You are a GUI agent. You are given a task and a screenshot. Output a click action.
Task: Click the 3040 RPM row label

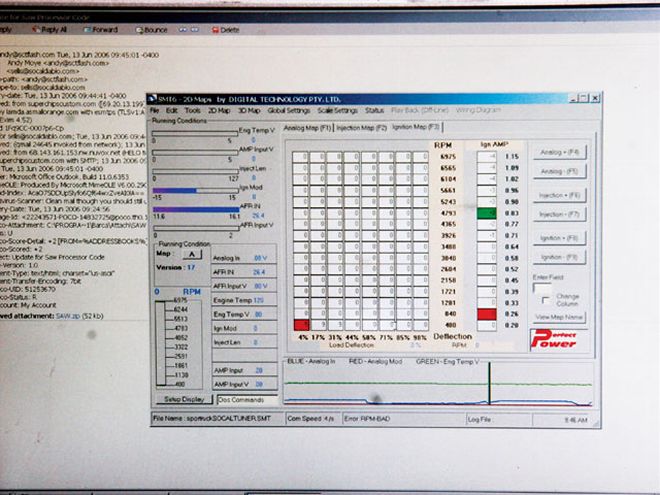pos(448,258)
